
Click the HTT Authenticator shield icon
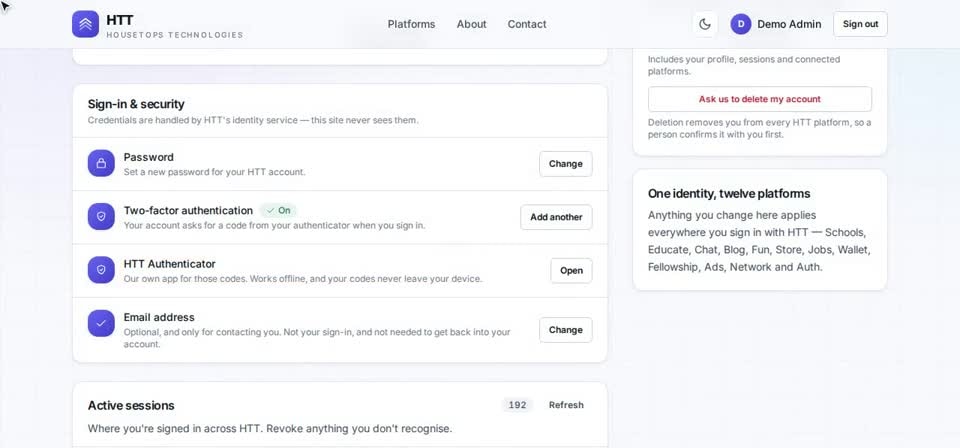pyautogui.click(x=101, y=270)
